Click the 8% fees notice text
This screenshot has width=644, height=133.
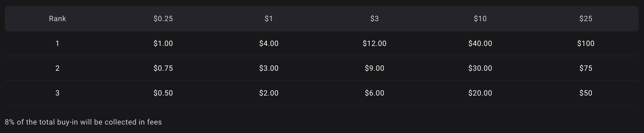[x=83, y=122]
